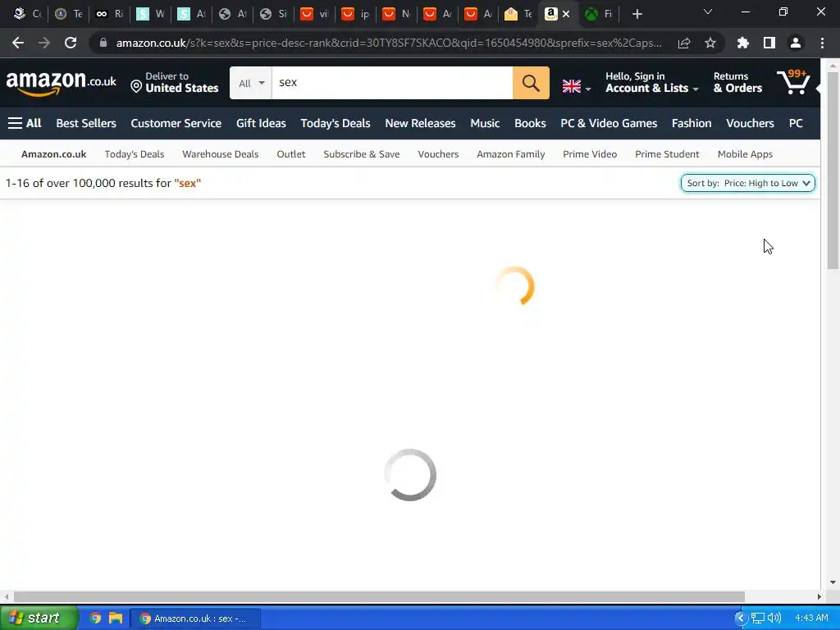The width and height of the screenshot is (840, 630).
Task: Open Today's Deals in the subnav
Action: (135, 154)
